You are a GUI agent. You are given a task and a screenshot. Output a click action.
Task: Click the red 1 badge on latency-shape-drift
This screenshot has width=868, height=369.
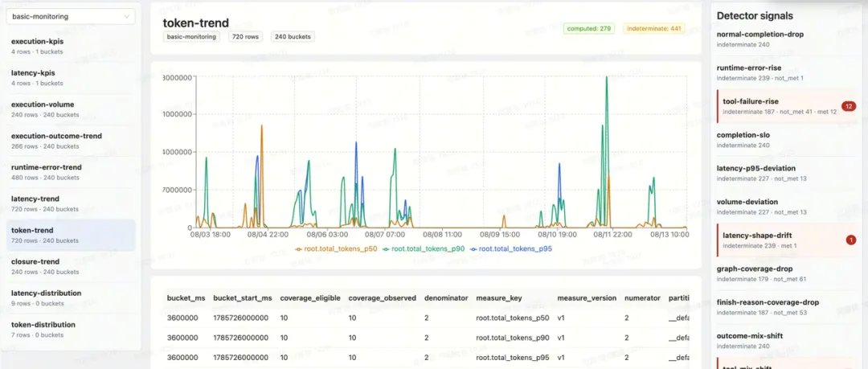tap(851, 240)
